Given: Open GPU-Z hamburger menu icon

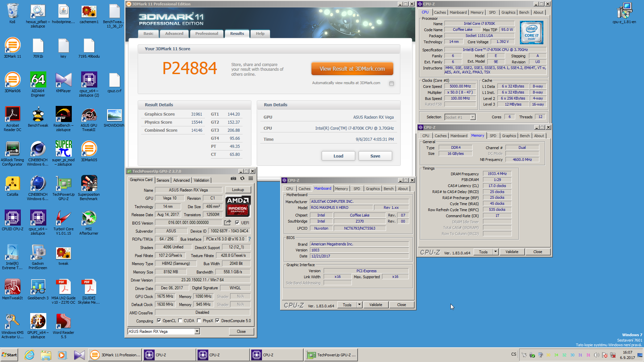Looking at the screenshot, I should click(x=251, y=179).
